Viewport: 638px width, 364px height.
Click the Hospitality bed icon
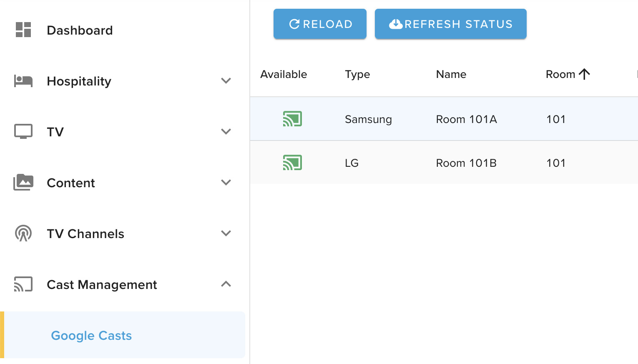pos(23,81)
